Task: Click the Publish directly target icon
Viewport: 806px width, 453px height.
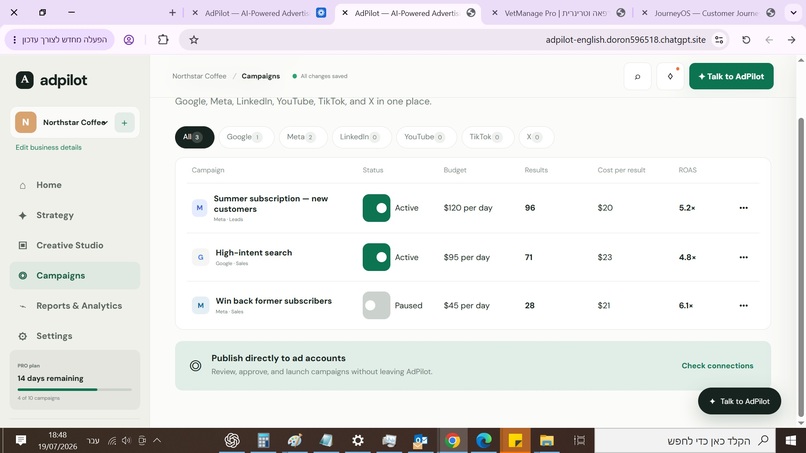Action: click(195, 366)
